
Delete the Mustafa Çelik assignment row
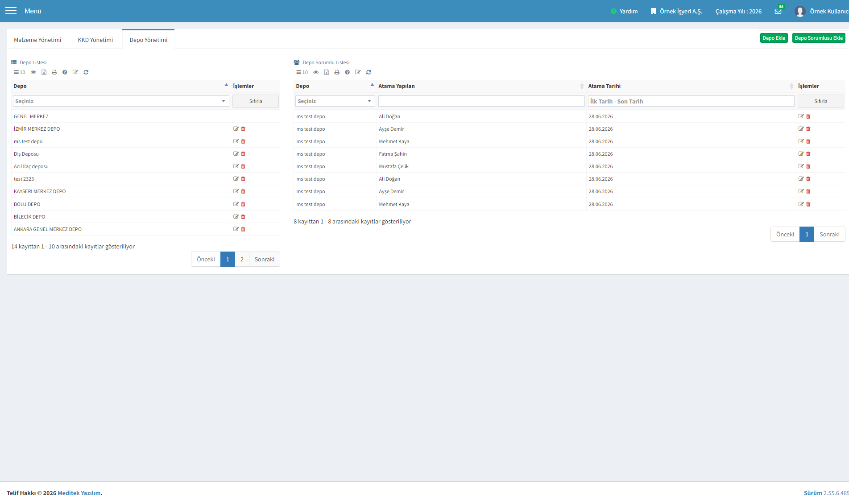point(808,166)
